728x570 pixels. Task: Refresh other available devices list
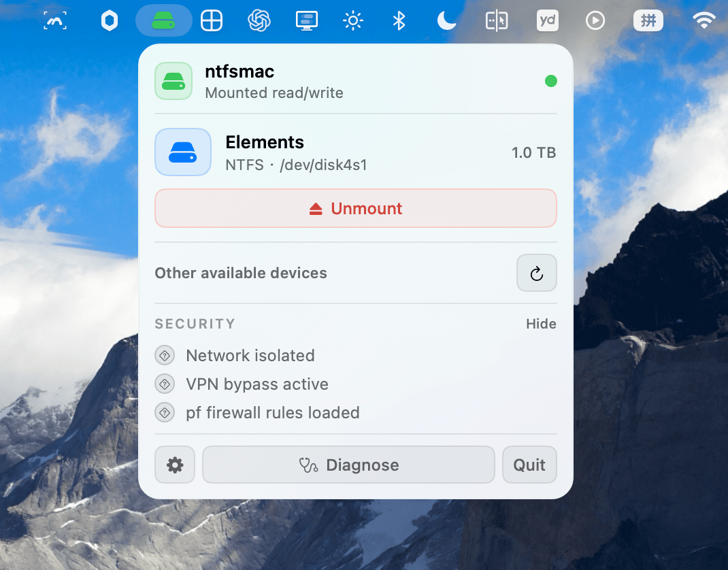(x=537, y=273)
